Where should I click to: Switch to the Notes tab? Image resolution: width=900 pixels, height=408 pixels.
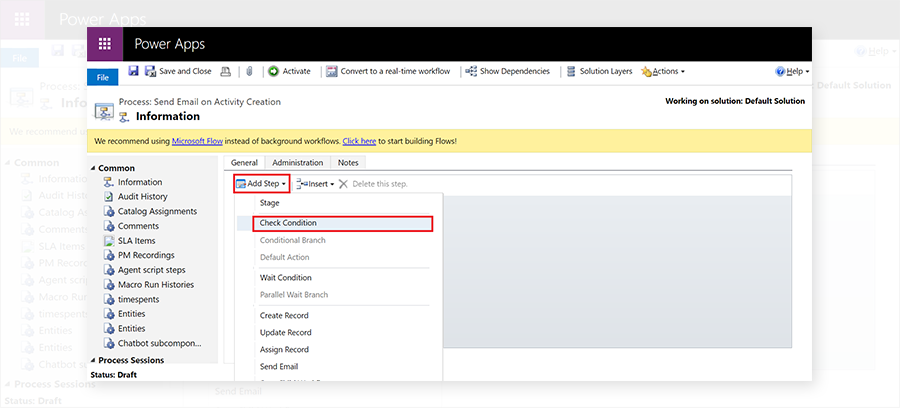click(x=348, y=162)
